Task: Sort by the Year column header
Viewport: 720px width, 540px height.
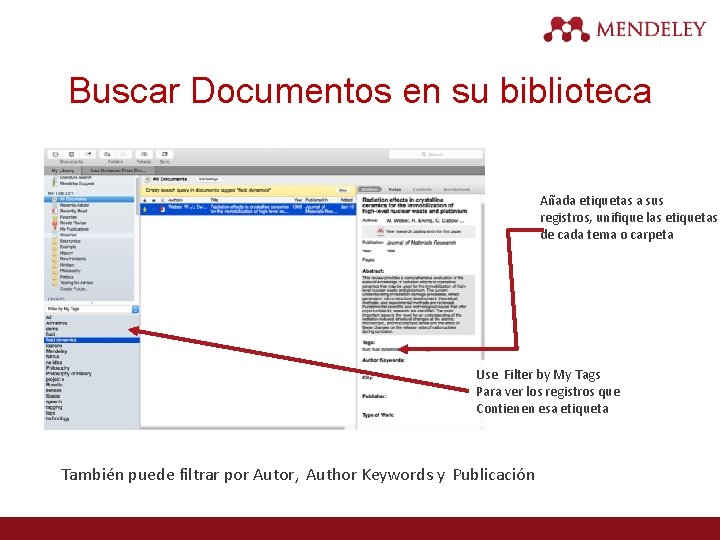Action: pyautogui.click(x=298, y=200)
